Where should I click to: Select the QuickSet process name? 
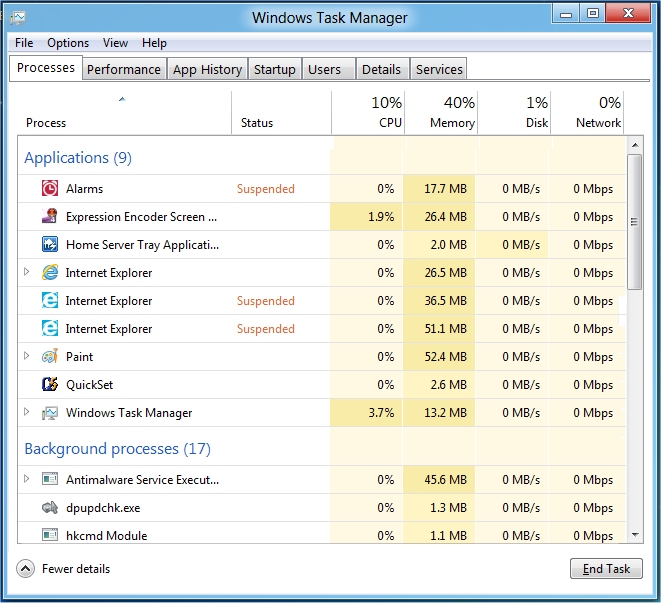[89, 385]
